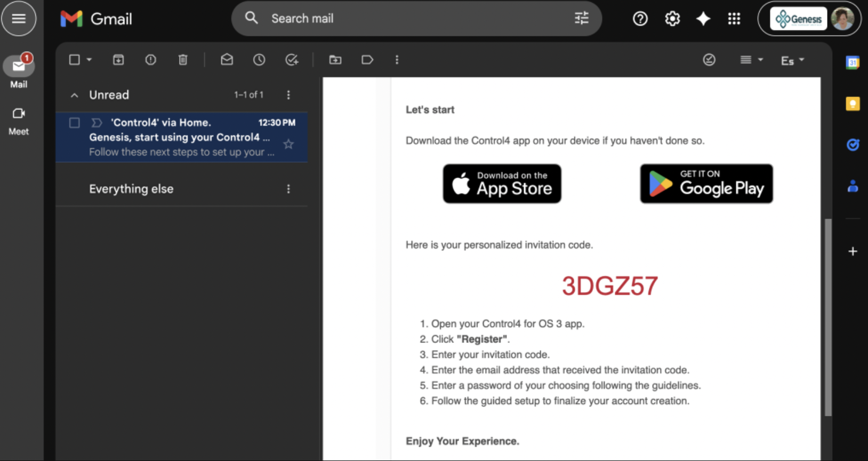The width and height of the screenshot is (868, 461).
Task: Open Google apps grid
Action: point(734,19)
